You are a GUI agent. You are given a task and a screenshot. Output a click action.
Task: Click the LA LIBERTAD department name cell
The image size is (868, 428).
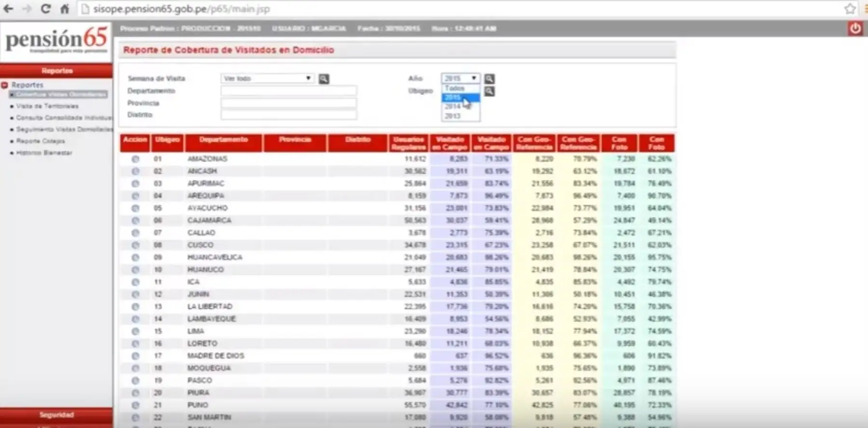coord(210,306)
